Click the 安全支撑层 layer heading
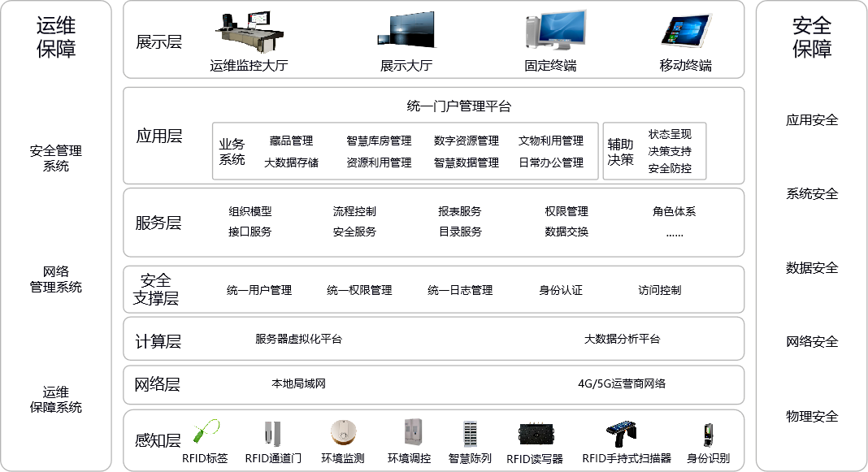The height and width of the screenshot is (472, 868). [x=155, y=289]
